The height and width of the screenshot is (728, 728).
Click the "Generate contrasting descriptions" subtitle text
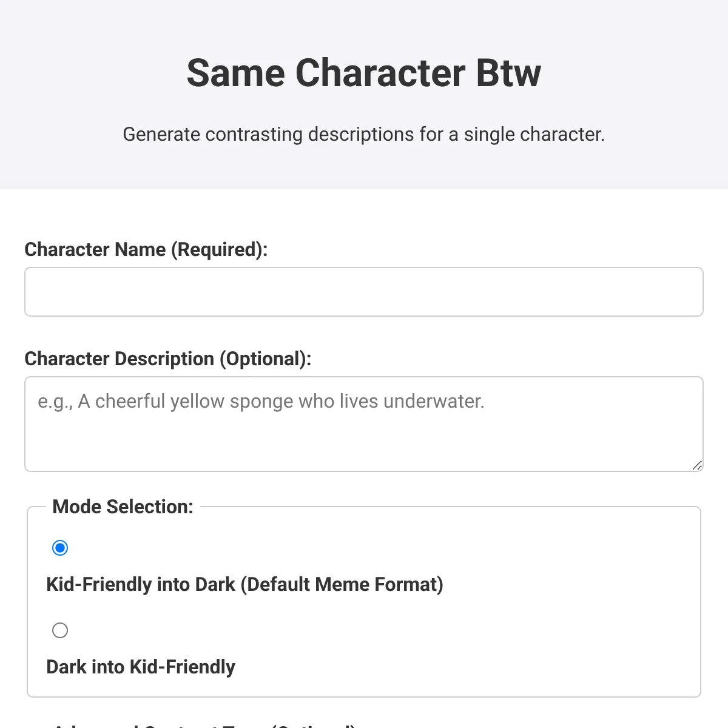click(x=364, y=134)
